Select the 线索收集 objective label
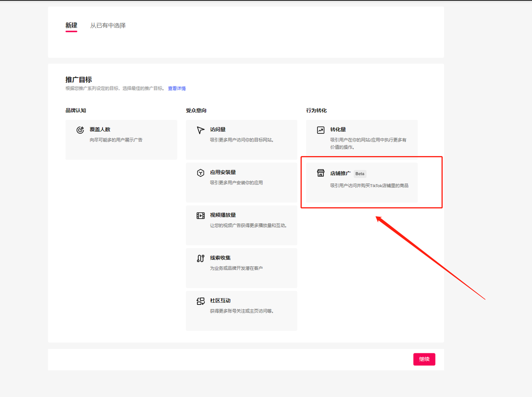The image size is (532, 397). point(220,258)
